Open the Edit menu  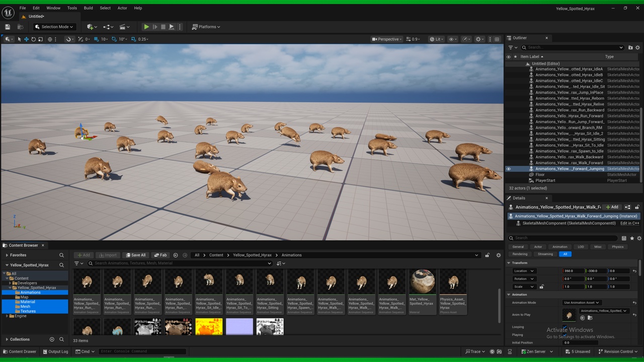pyautogui.click(x=36, y=8)
